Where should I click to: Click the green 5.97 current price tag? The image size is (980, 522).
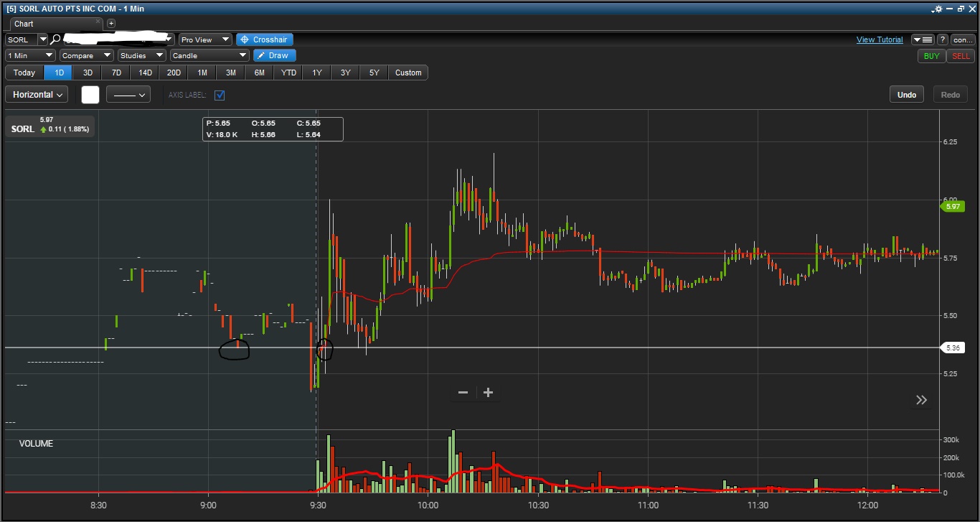pos(952,207)
